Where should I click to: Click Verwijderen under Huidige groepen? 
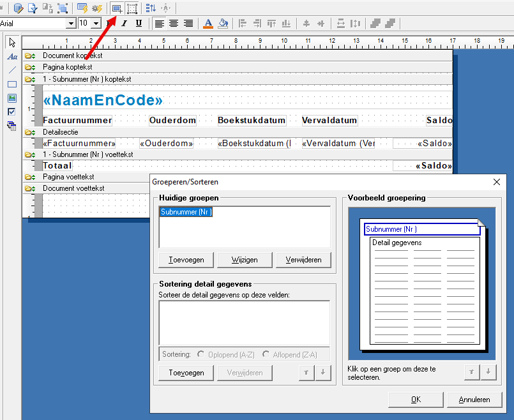pyautogui.click(x=303, y=260)
